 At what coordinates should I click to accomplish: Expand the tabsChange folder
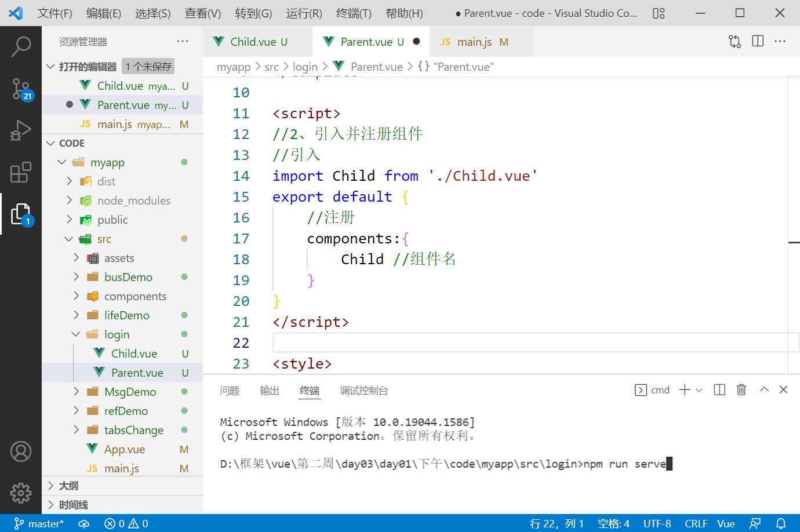[76, 430]
